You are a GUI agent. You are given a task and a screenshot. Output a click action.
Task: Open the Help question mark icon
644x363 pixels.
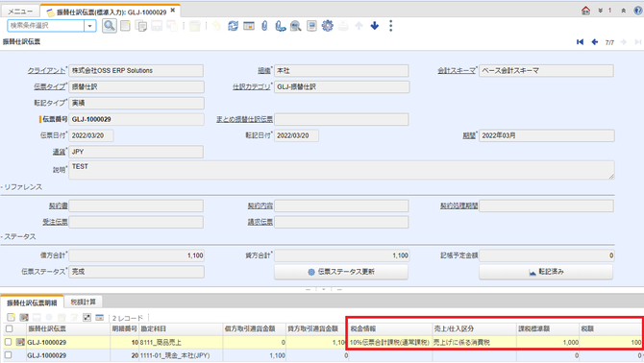638,11
